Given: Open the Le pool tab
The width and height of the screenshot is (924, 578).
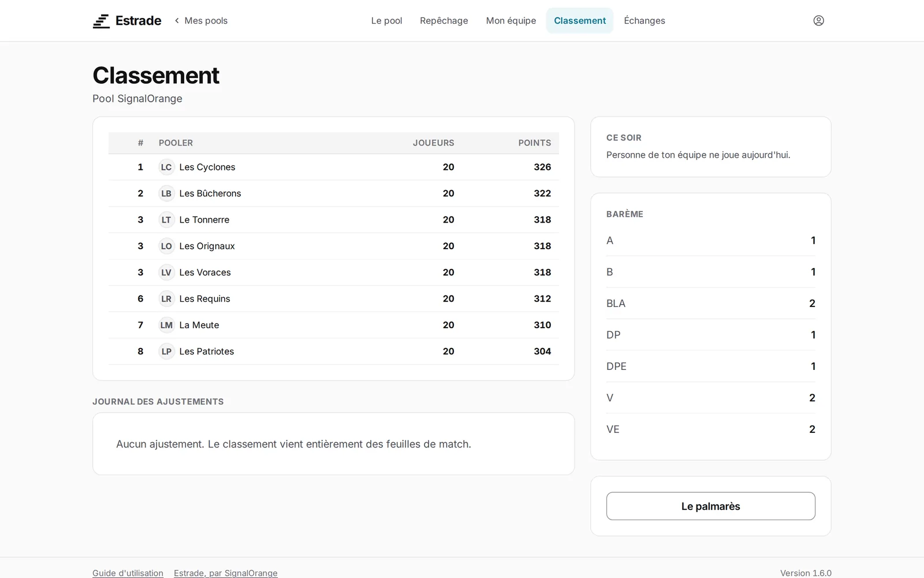Looking at the screenshot, I should point(386,21).
